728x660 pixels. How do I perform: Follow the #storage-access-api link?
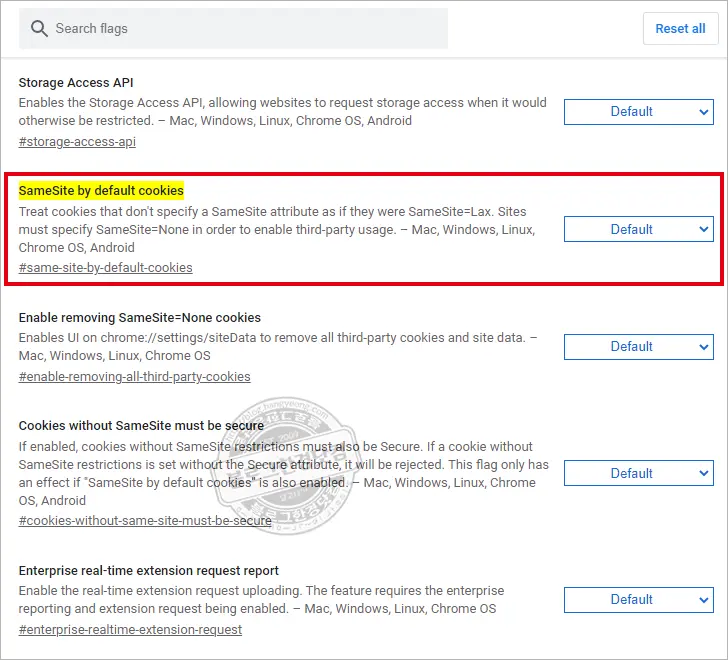pyautogui.click(x=77, y=142)
